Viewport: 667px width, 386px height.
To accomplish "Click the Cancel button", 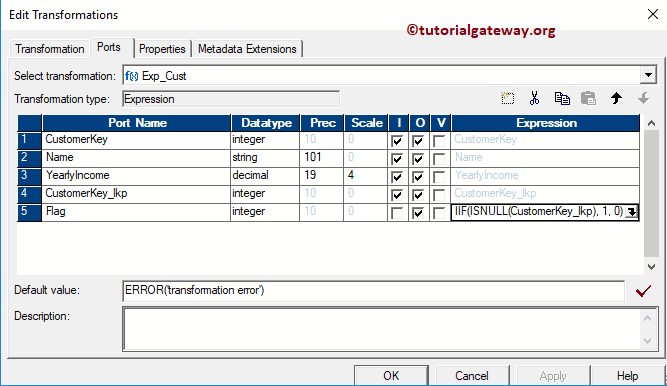I will (x=472, y=375).
